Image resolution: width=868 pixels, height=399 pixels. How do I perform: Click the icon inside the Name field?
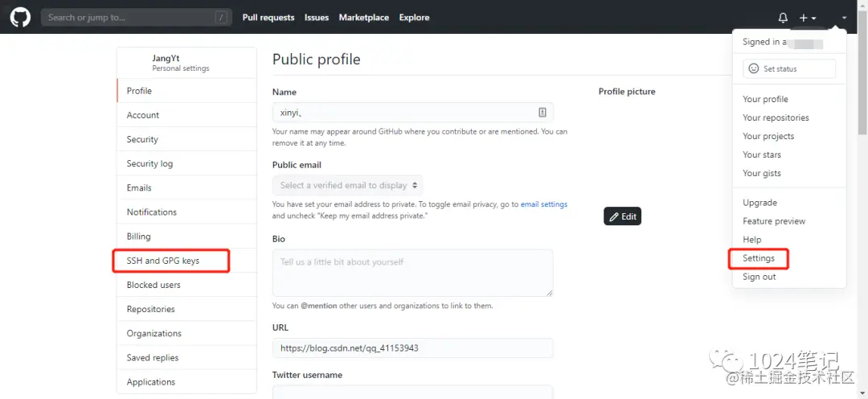coord(542,113)
